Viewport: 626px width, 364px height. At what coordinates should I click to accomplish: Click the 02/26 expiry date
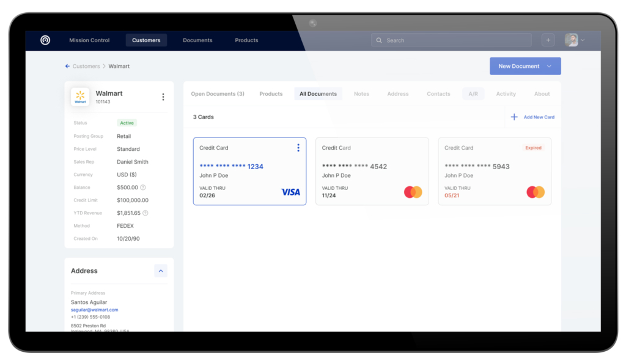point(207,195)
